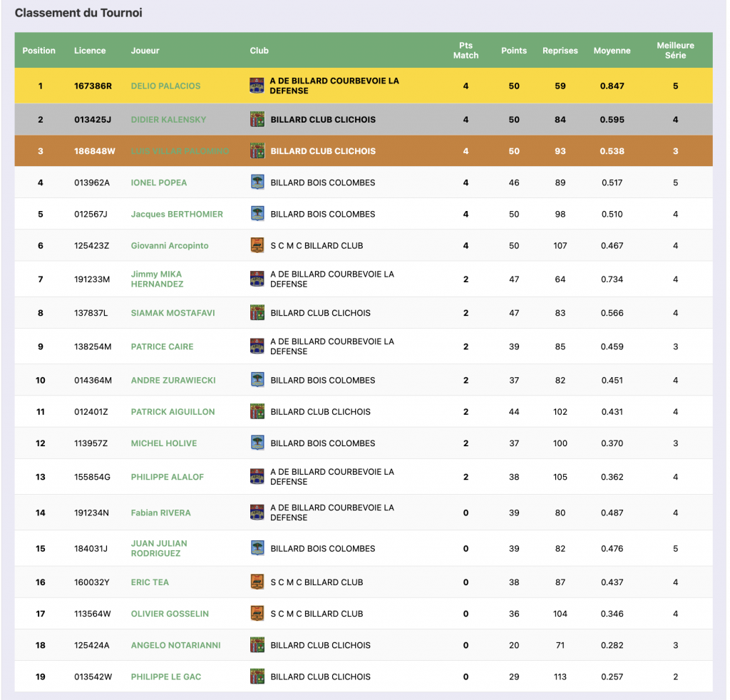Image resolution: width=730 pixels, height=700 pixels.
Task: Click the Pts Match column header
Action: pyautogui.click(x=466, y=50)
